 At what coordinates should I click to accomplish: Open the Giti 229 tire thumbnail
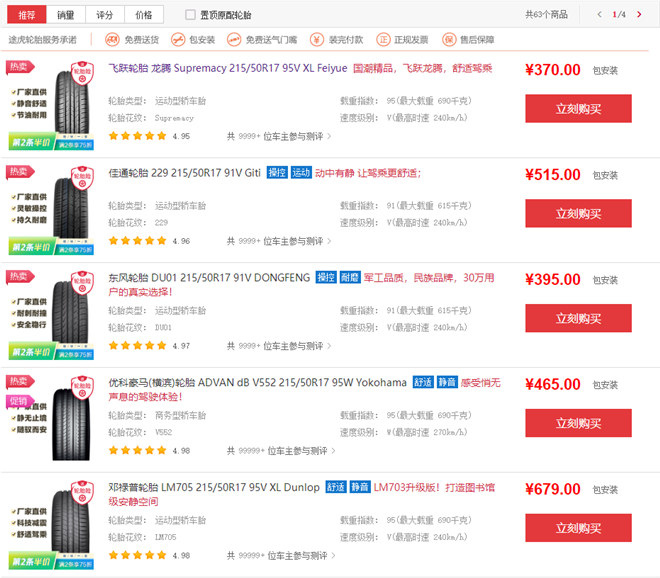tap(51, 210)
